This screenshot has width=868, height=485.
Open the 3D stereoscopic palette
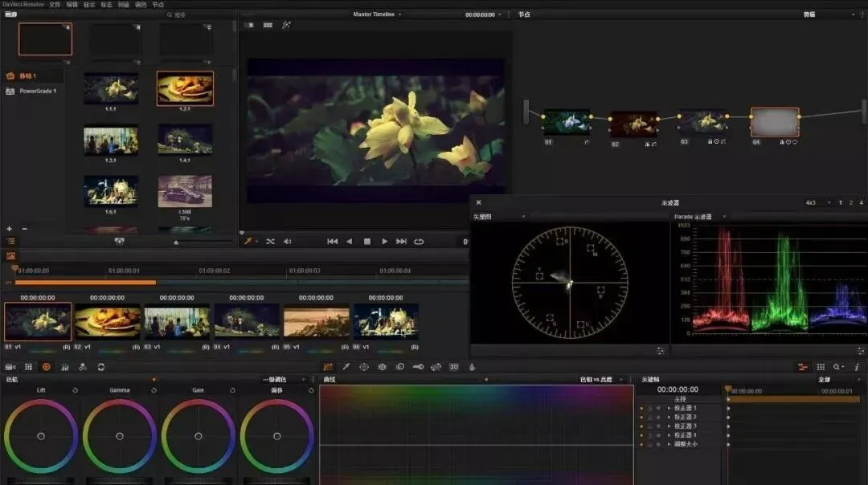pyautogui.click(x=453, y=367)
